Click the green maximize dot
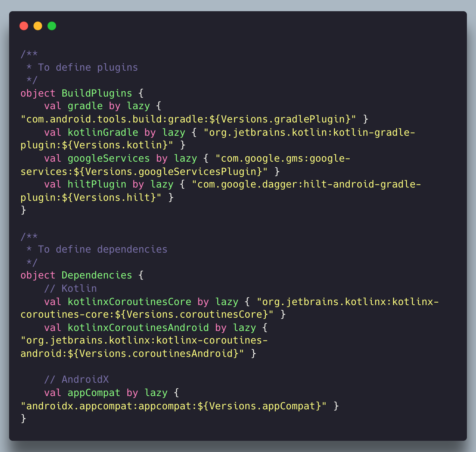 (x=52, y=26)
